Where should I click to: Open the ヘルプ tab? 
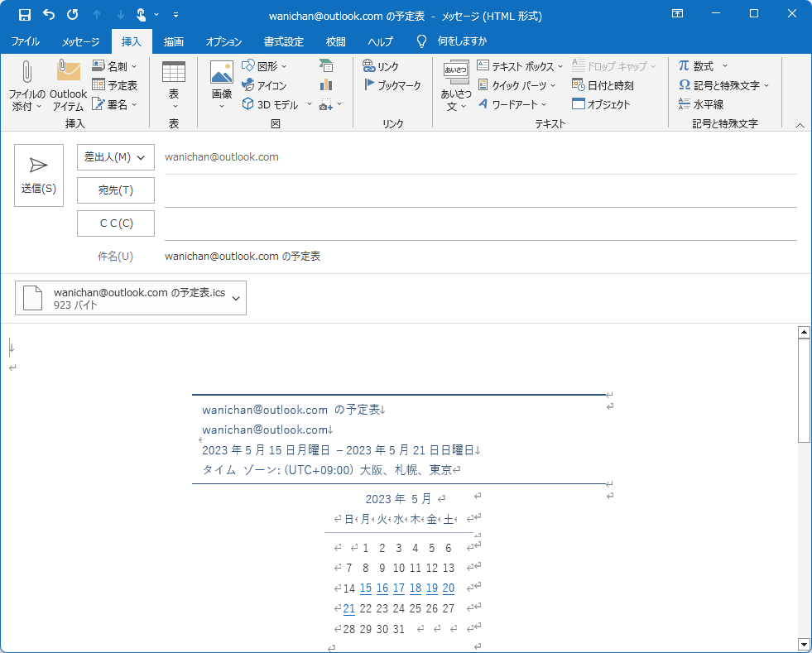point(380,41)
